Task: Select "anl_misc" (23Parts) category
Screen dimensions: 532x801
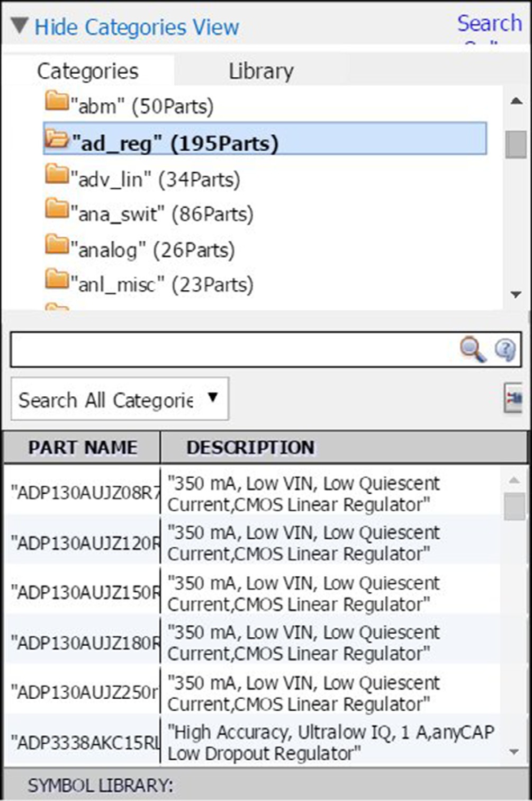Action: (162, 284)
